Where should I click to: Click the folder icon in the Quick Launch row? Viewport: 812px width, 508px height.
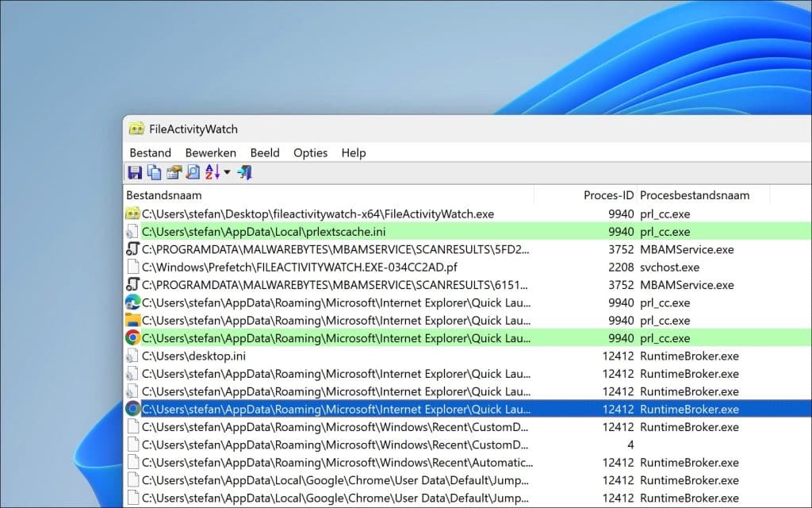click(132, 321)
